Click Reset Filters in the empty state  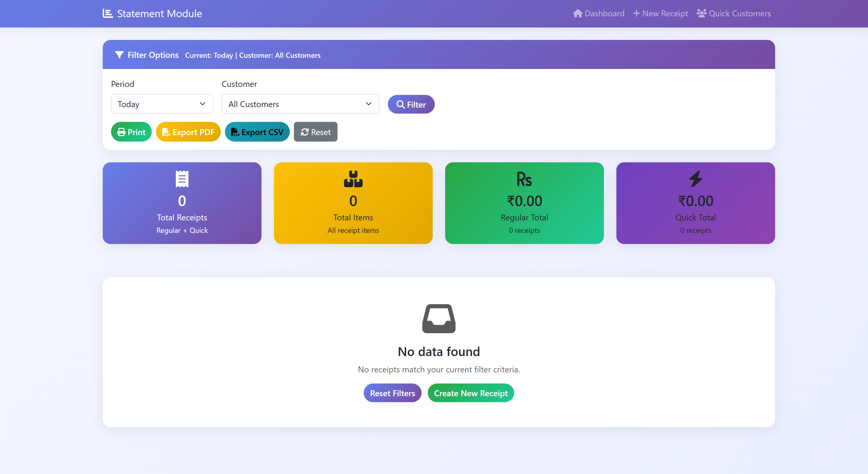click(392, 393)
